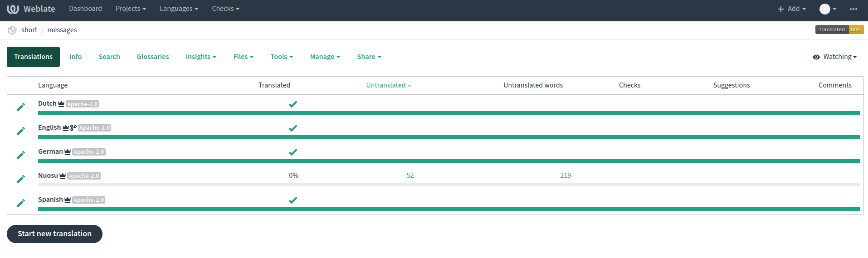868x258 pixels.
Task: Click the crown icon next to Dutch
Action: tap(61, 104)
